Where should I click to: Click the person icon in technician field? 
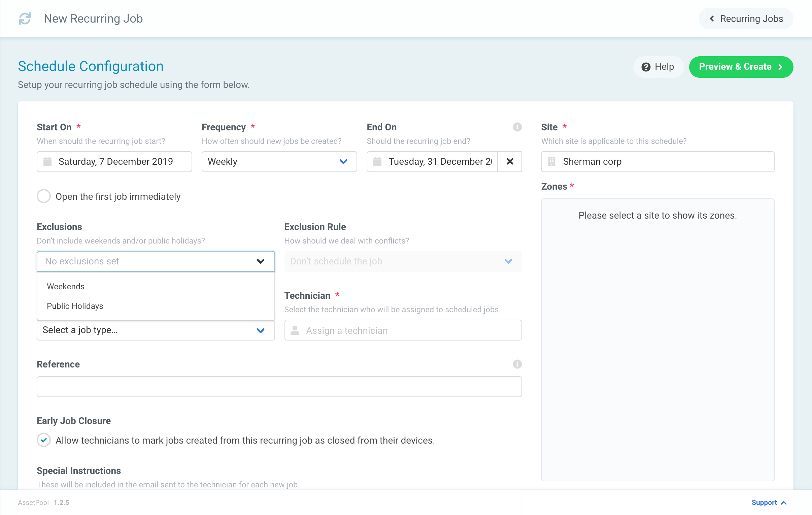pyautogui.click(x=295, y=330)
